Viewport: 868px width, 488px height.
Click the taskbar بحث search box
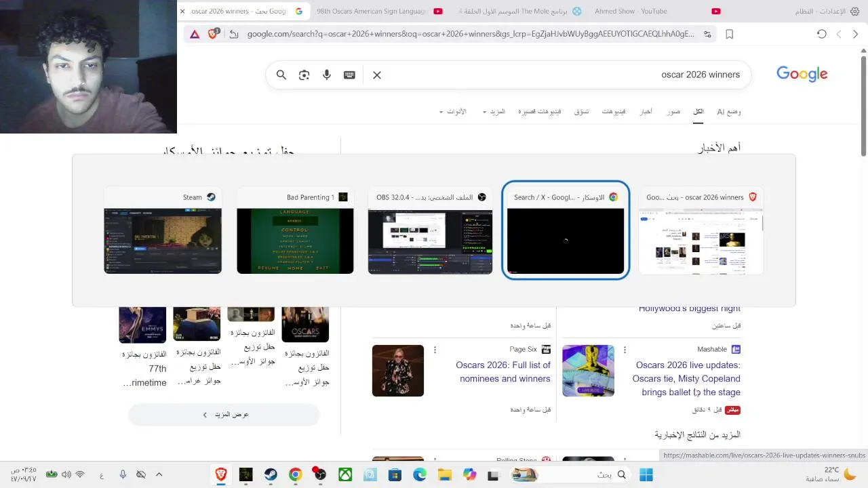click(570, 475)
